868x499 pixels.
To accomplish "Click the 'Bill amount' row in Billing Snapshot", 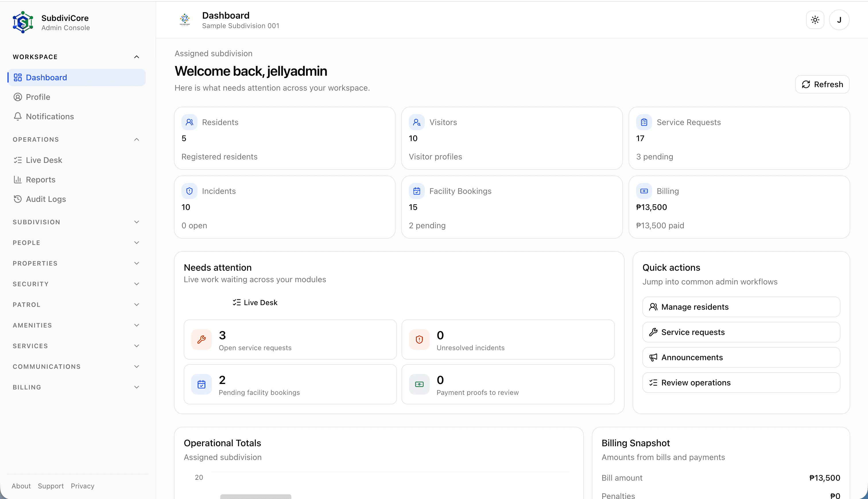I will (720, 478).
